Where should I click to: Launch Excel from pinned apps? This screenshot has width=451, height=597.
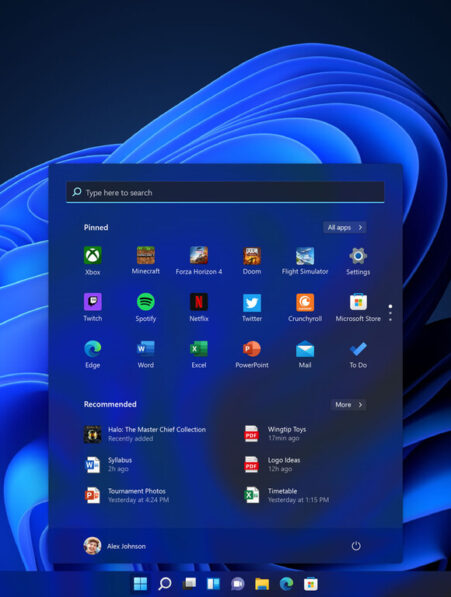(199, 354)
